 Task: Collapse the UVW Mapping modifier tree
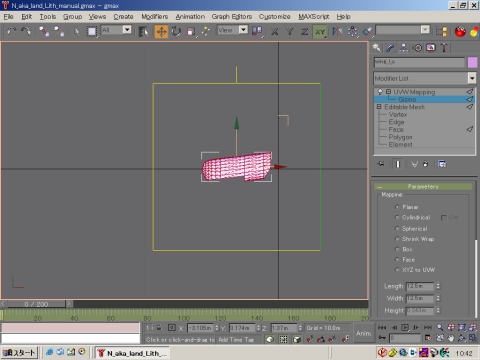pos(388,91)
